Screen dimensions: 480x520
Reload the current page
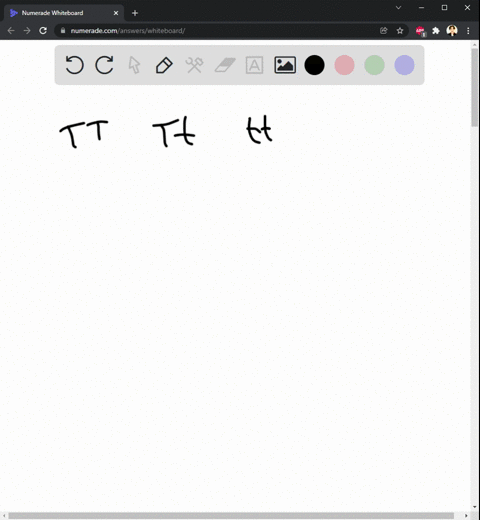pyautogui.click(x=43, y=31)
